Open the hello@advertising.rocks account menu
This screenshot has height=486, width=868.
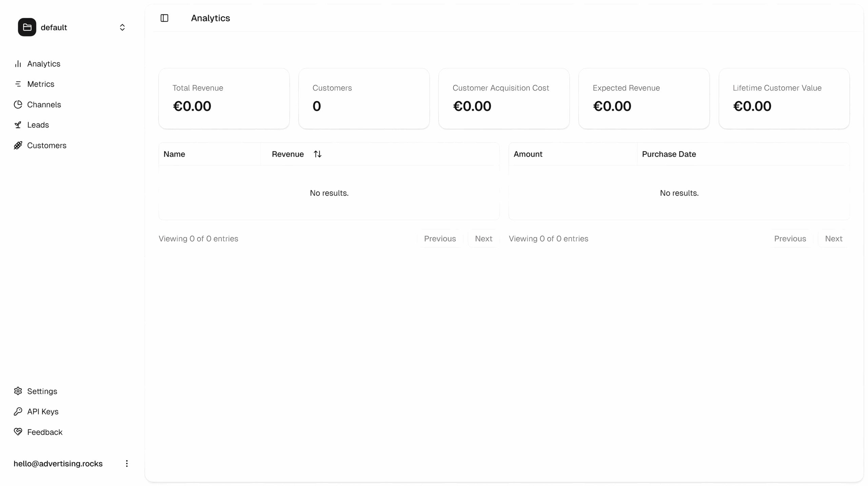[x=58, y=464]
